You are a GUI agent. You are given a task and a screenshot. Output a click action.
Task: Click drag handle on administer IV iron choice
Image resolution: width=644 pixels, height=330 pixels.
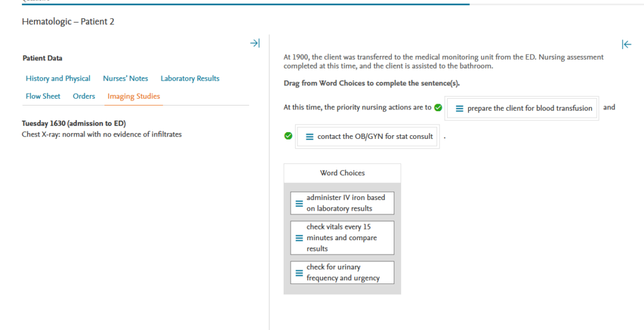pos(299,203)
